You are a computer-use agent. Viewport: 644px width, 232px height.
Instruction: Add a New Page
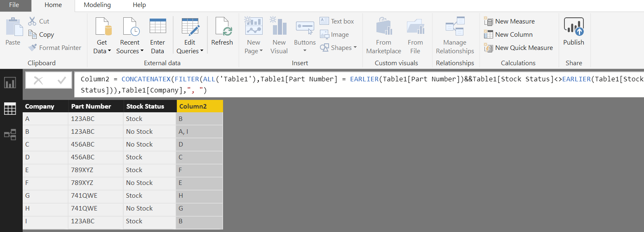pos(253,36)
